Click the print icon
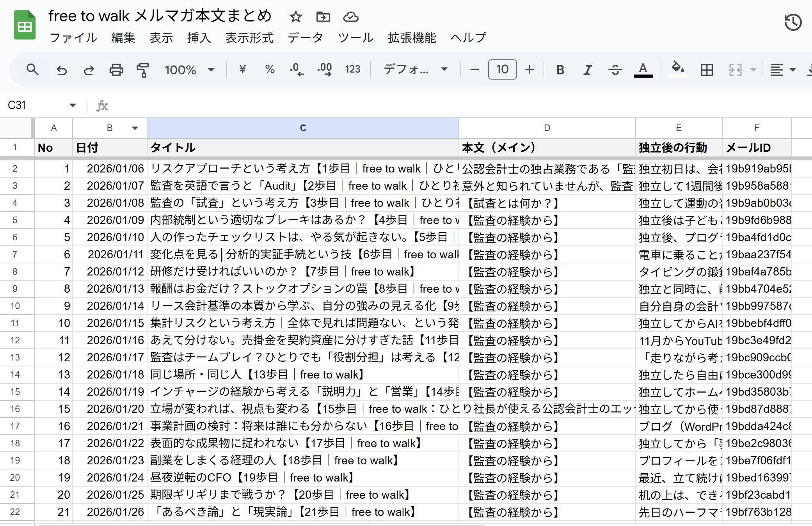 coord(116,70)
